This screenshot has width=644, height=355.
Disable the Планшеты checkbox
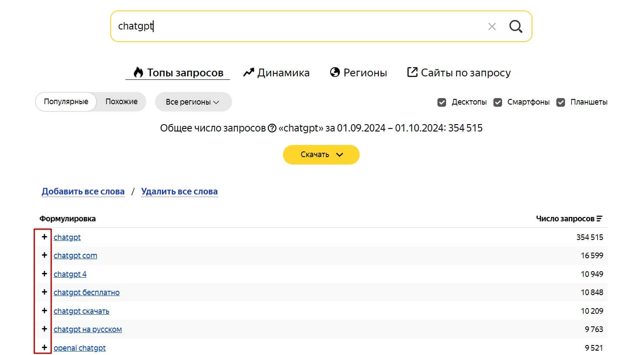(561, 102)
